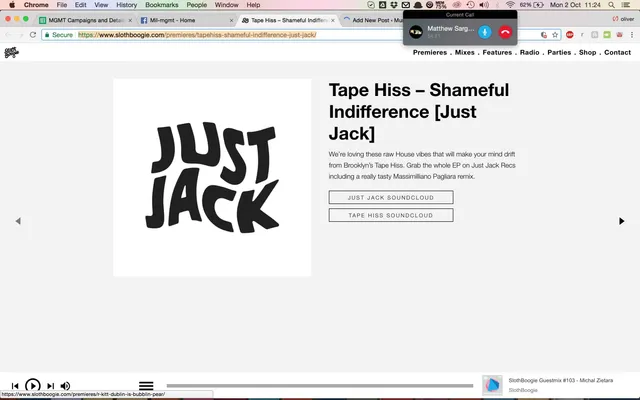Mute the player volume speaker icon

point(65,386)
